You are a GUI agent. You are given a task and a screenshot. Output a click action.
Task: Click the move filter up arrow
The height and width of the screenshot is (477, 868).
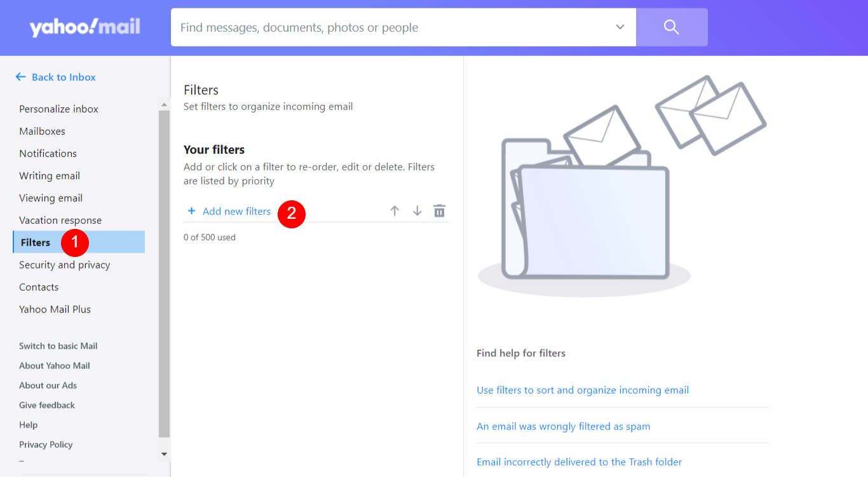click(395, 211)
